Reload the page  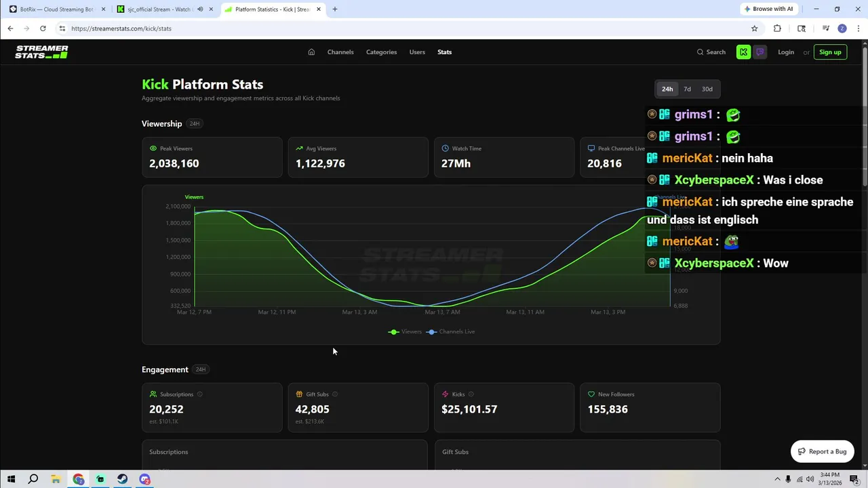pyautogui.click(x=43, y=28)
